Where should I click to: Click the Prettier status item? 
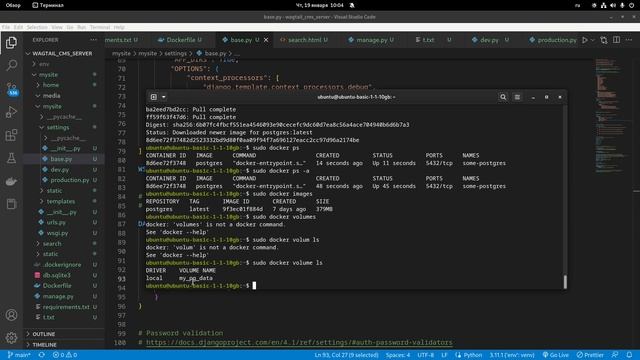pyautogui.click(x=590, y=355)
